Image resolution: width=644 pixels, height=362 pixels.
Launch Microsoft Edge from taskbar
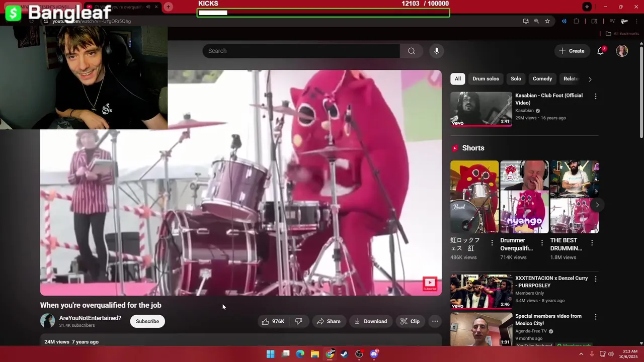point(300,354)
